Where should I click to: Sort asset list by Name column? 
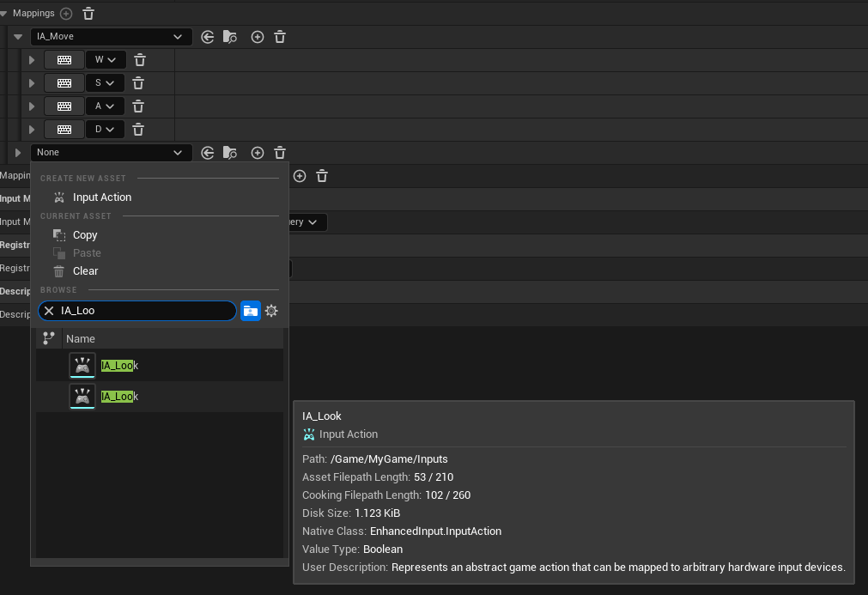pyautogui.click(x=81, y=338)
